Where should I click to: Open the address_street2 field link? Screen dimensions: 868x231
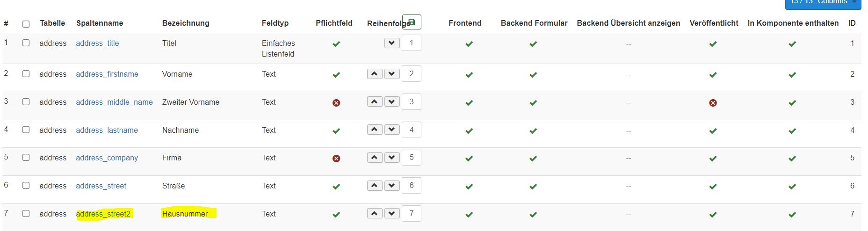tap(103, 214)
